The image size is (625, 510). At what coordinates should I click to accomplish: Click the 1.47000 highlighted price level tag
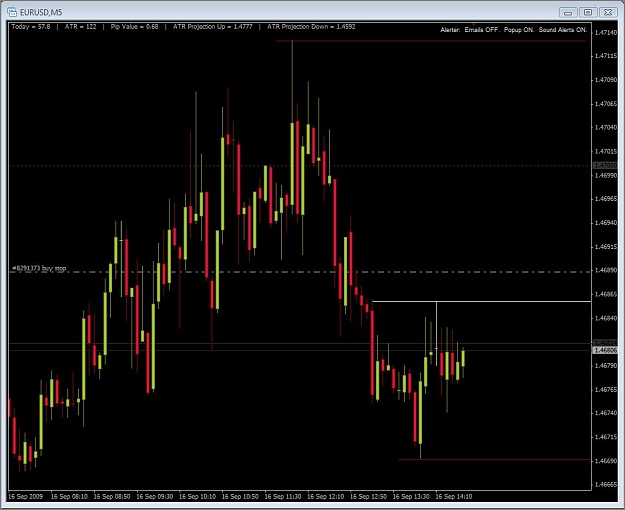[x=605, y=165]
